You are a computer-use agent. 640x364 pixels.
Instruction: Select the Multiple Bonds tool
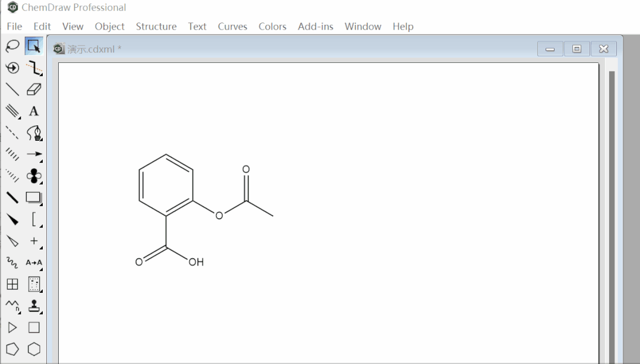pyautogui.click(x=12, y=111)
